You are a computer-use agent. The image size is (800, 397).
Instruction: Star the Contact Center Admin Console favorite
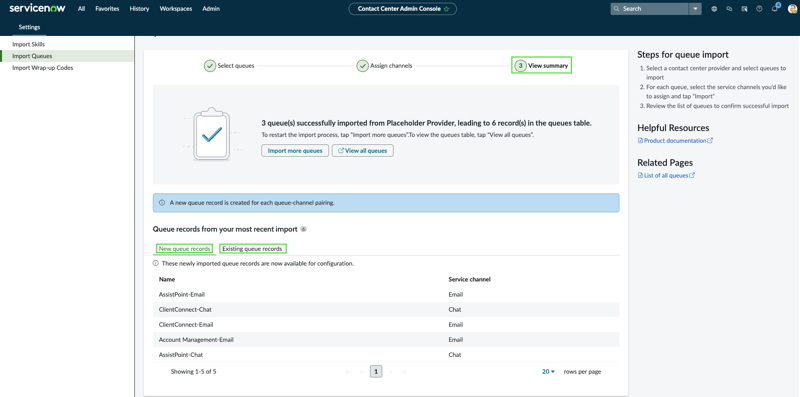(x=446, y=9)
